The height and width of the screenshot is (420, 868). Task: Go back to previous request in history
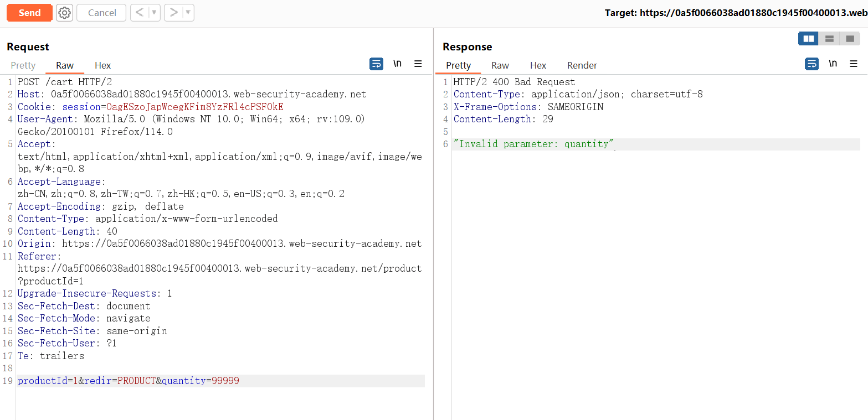click(140, 13)
